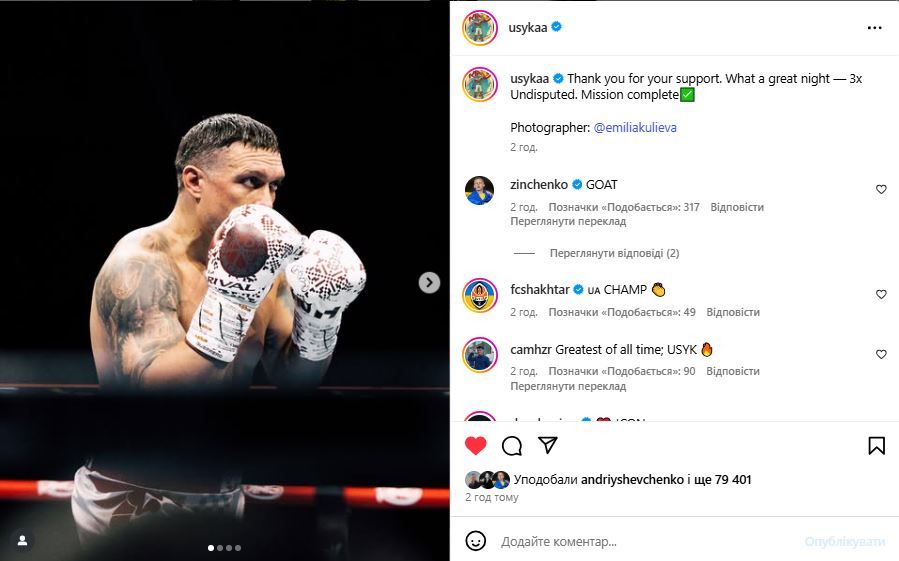Screen dimensions: 899x561
Task: Open emoji picker smiley icon
Action: click(475, 541)
